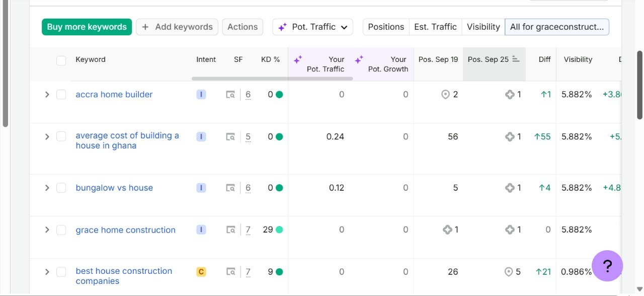
Task: Click the Visibility column header
Action: pos(578,59)
